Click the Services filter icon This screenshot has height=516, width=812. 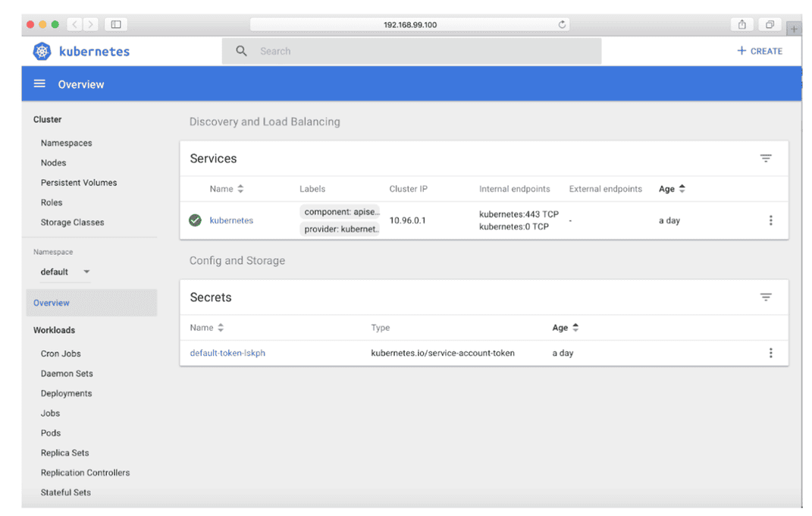point(766,159)
